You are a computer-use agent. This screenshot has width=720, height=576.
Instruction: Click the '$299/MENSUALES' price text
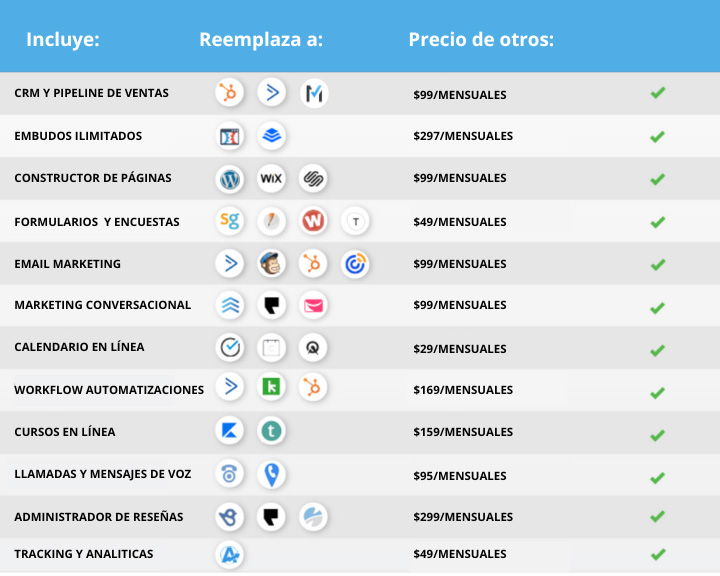click(x=463, y=517)
